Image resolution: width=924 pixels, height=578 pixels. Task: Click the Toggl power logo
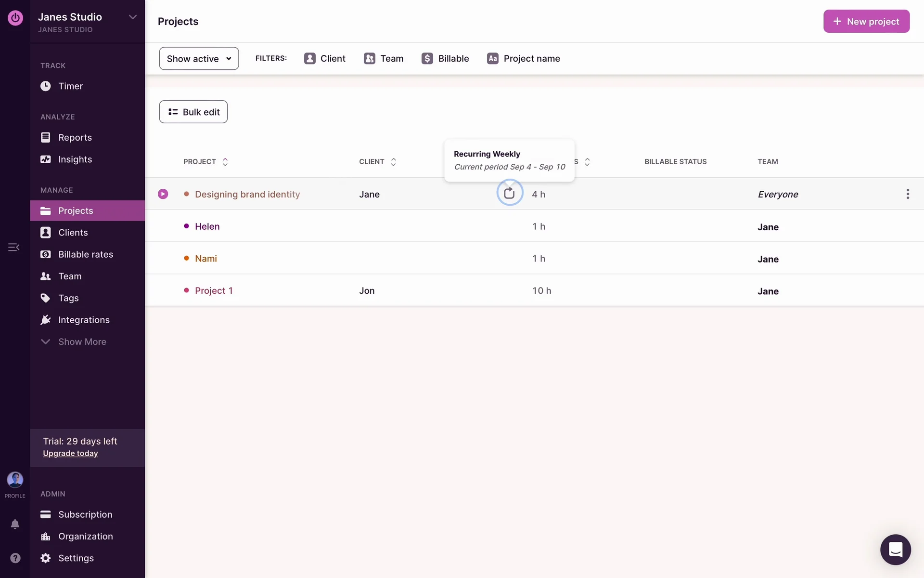(x=15, y=18)
